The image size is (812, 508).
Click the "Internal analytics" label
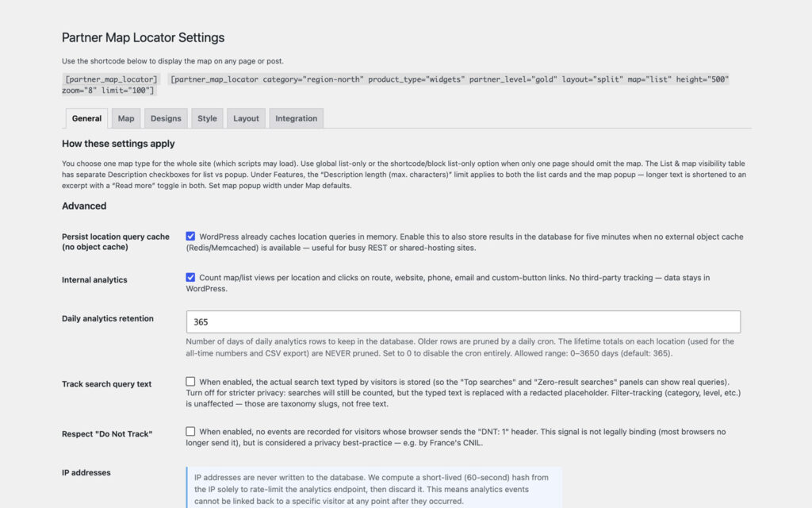pos(94,280)
